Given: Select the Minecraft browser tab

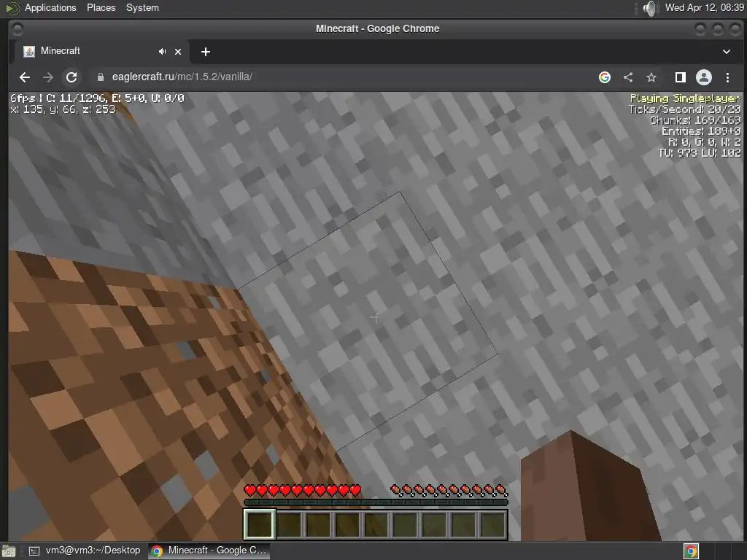Looking at the screenshot, I should coord(99,52).
